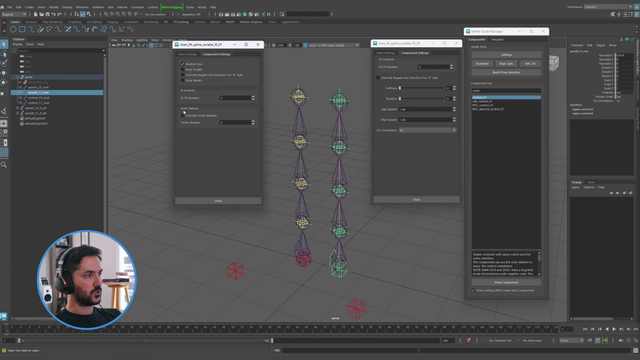Click Close in the FK component dialog

(416, 200)
